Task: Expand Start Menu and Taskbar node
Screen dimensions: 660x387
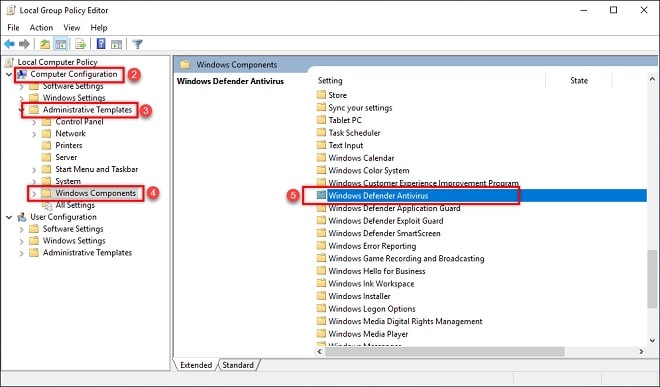Action: coord(34,170)
